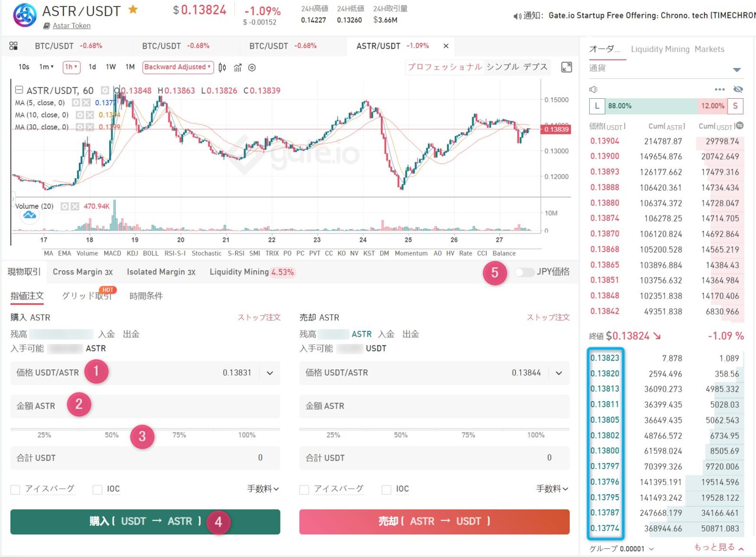Screen dimensions: 756x557
Task: Select the S short ratio box
Action: point(735,106)
